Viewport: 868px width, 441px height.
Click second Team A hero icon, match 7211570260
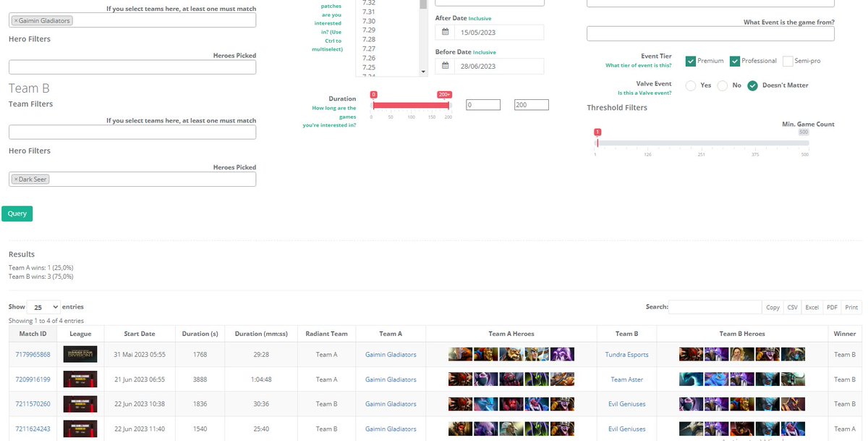(x=486, y=404)
